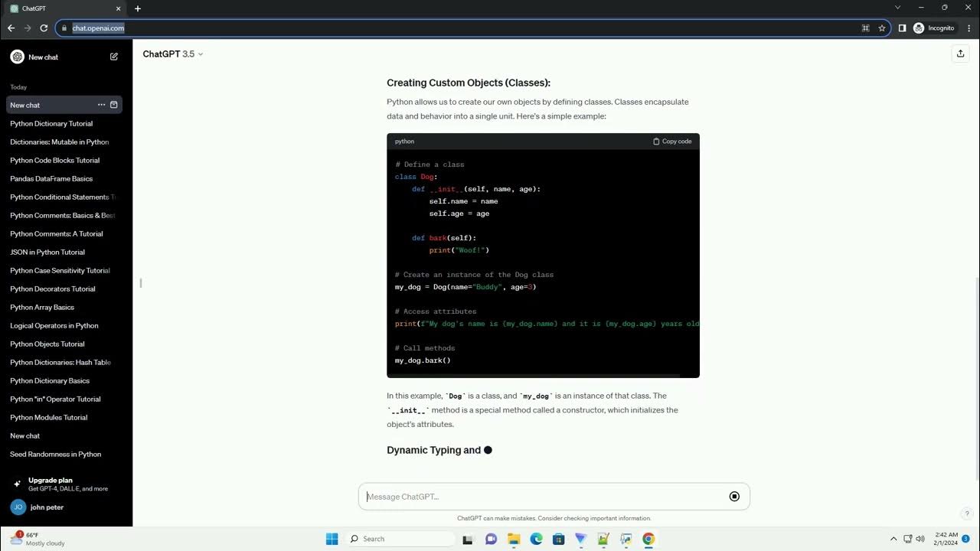Click the page vertical scrollbar
980x551 pixels.
pyautogui.click(x=977, y=379)
